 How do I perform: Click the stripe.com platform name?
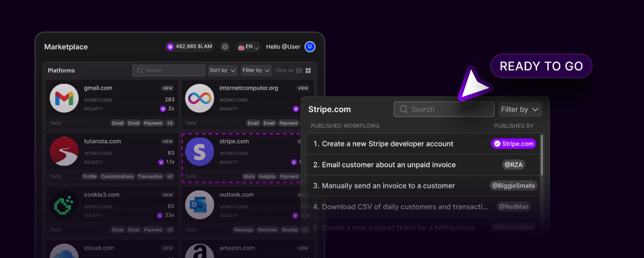point(234,141)
